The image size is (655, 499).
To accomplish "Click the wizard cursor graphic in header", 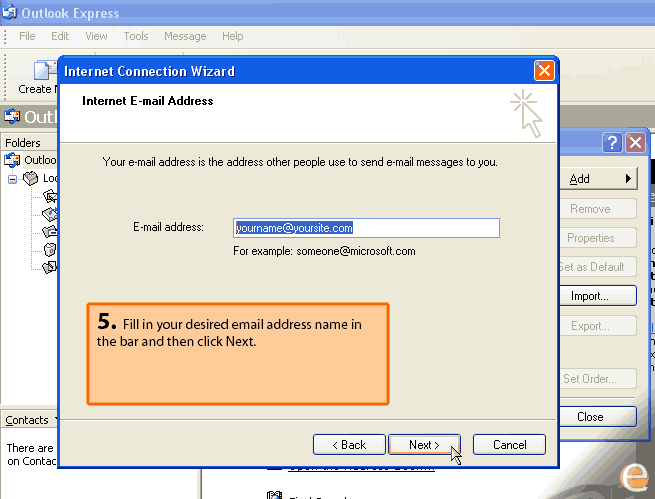I will [526, 113].
